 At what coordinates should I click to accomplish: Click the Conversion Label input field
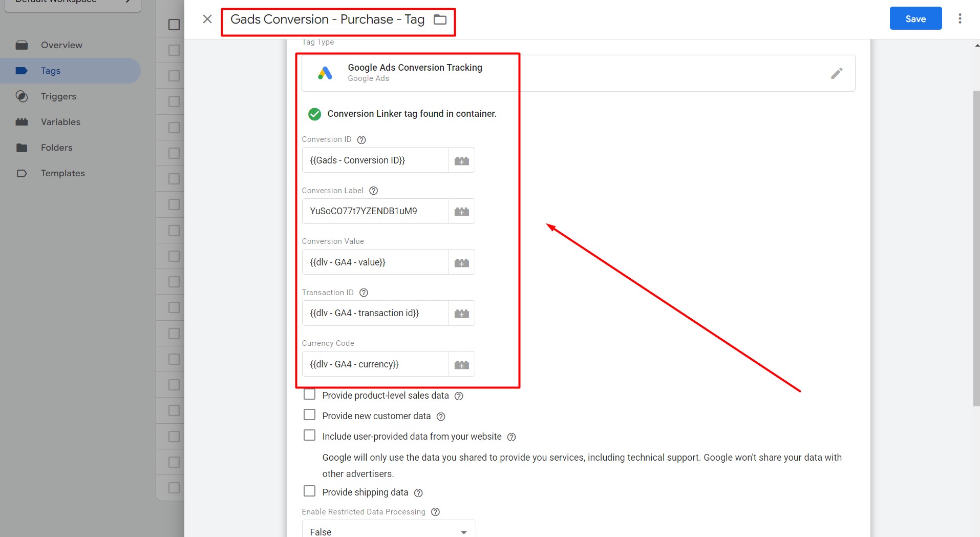tap(375, 211)
